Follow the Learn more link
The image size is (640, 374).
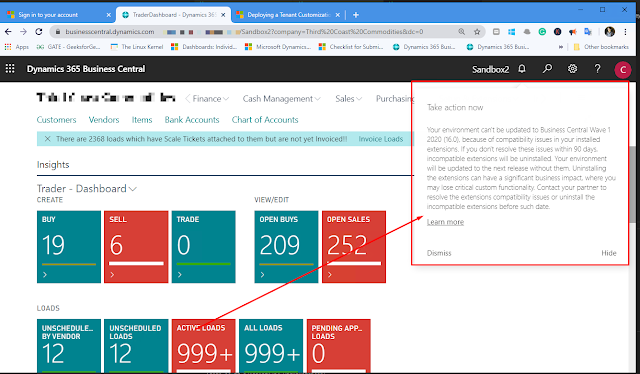click(x=445, y=222)
